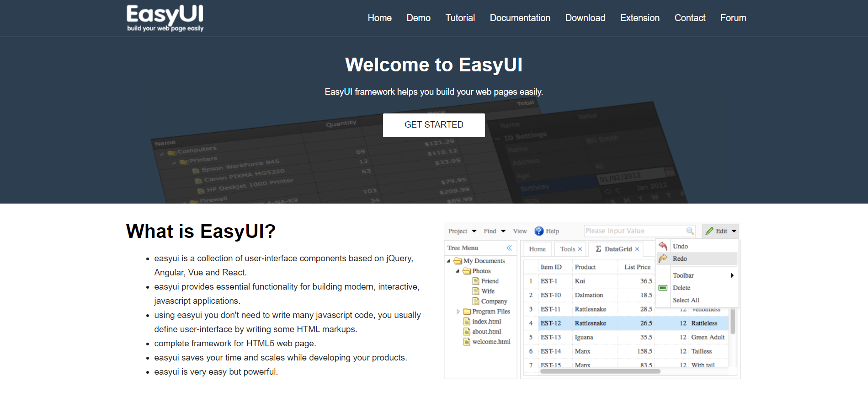Image resolution: width=868 pixels, height=414 pixels.
Task: Click the blue Help question-mark icon
Action: click(x=539, y=231)
